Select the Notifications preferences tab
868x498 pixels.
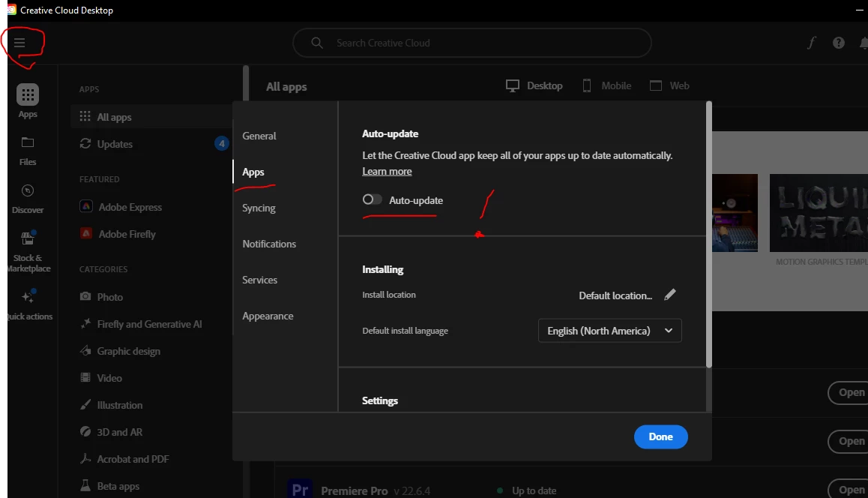point(269,244)
